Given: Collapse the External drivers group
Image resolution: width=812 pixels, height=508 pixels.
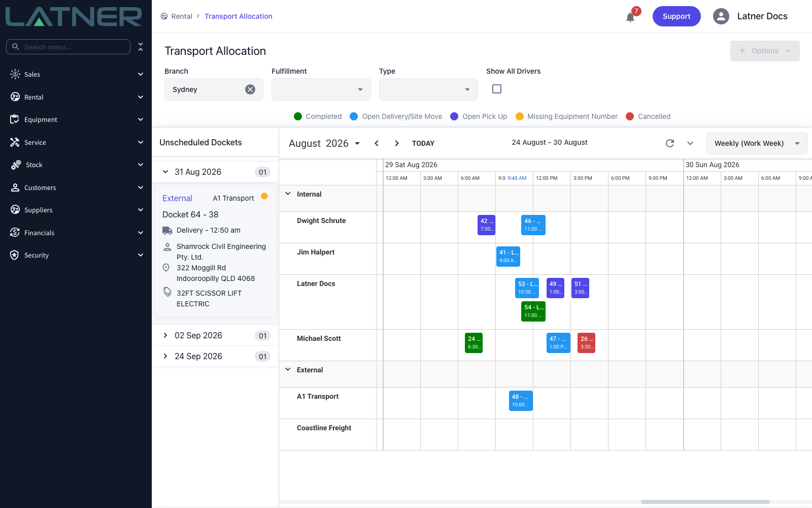Looking at the screenshot, I should [x=288, y=370].
